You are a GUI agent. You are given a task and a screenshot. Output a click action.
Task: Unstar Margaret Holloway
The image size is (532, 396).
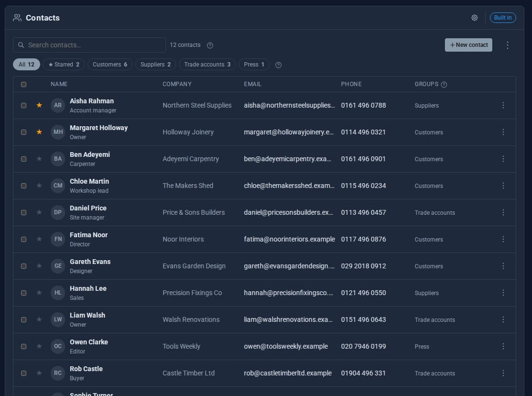click(39, 132)
